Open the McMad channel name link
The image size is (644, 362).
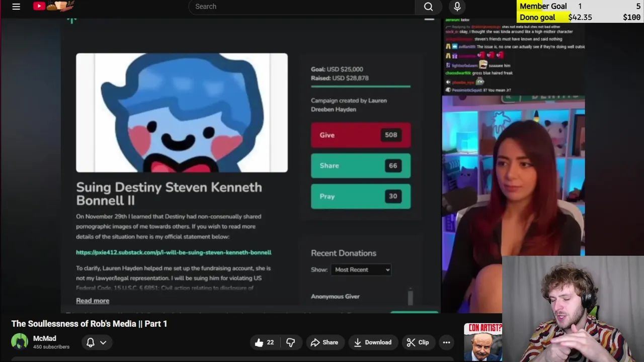45,338
